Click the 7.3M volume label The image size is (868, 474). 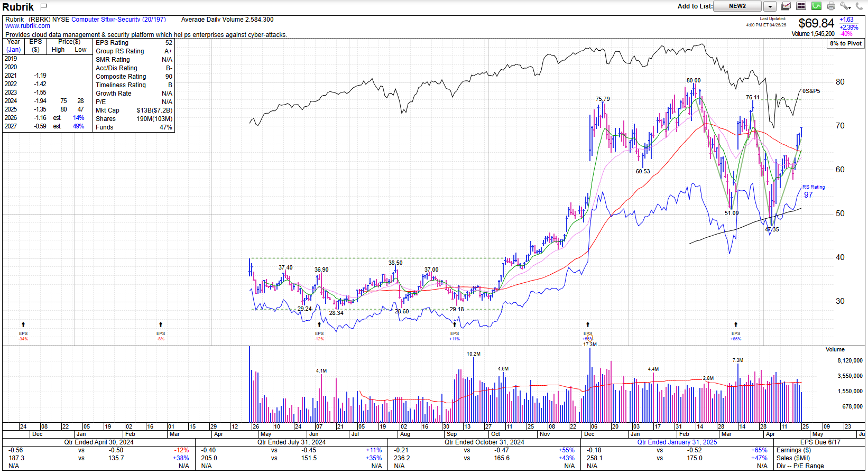point(738,360)
